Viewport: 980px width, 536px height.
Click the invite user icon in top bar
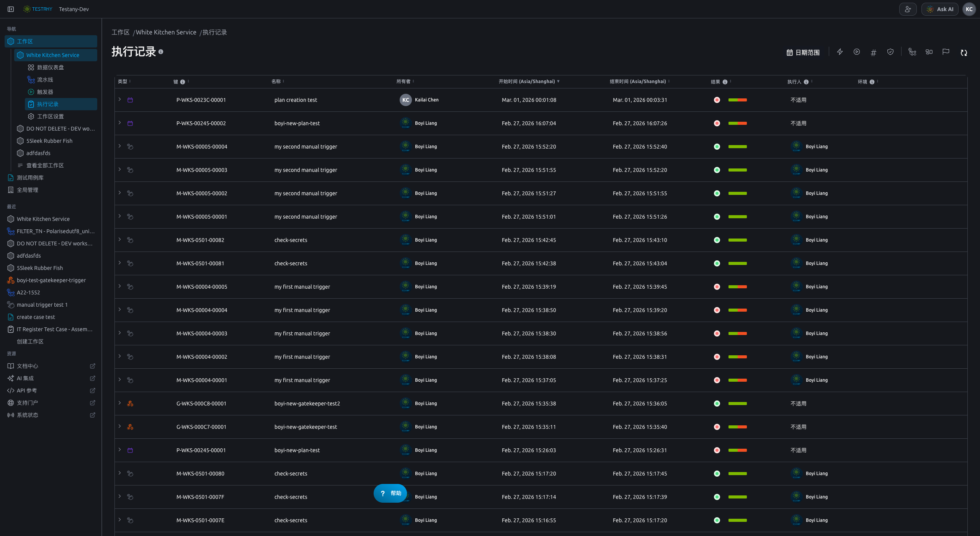(908, 9)
